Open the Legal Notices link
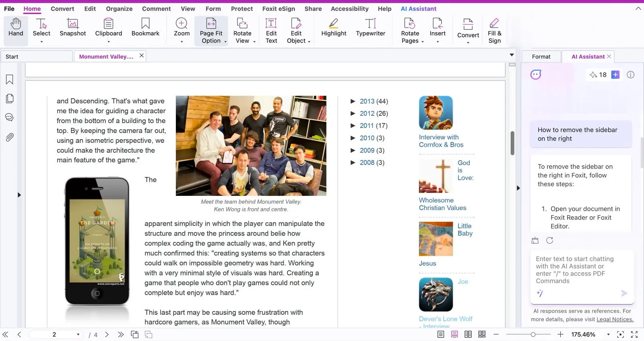Image resolution: width=644 pixels, height=341 pixels. tap(615, 319)
